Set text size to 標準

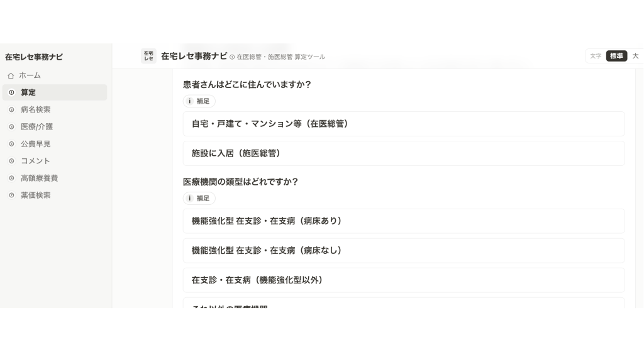pos(616,56)
